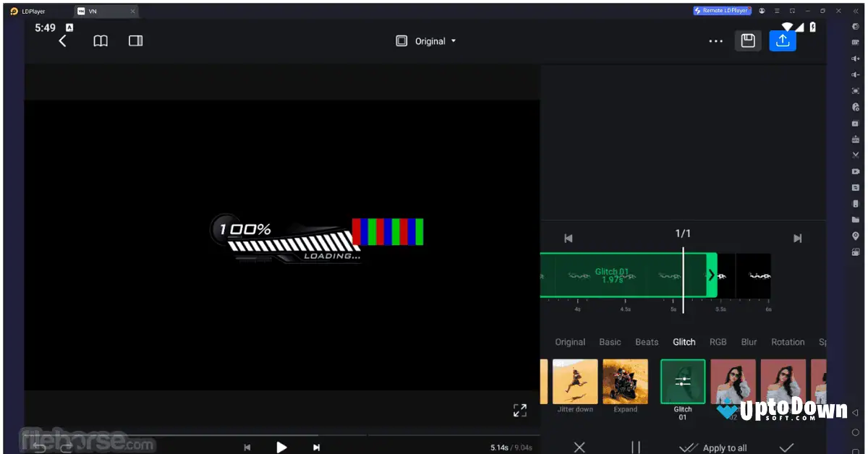Open the tutorial book icon in top toolbar
The height and width of the screenshot is (454, 868).
[x=101, y=40]
